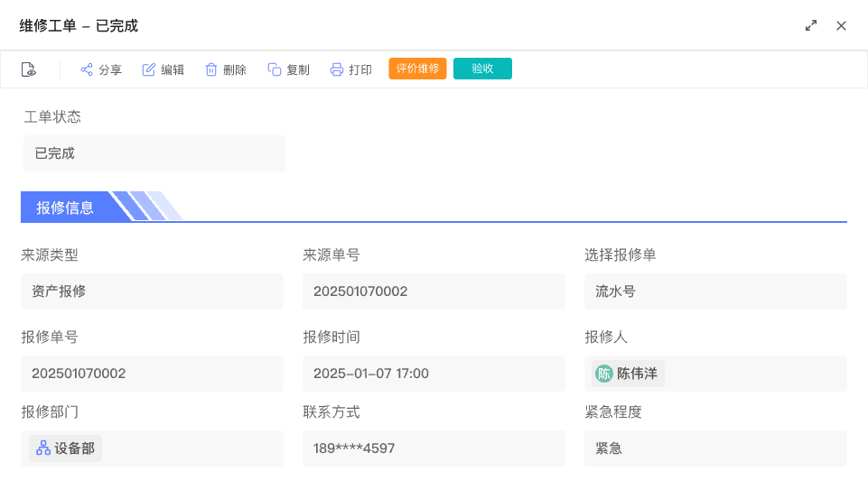Click the 报修时间 field 2025-01-07 17:00
Viewport: 868px width, 499px height.
434,374
